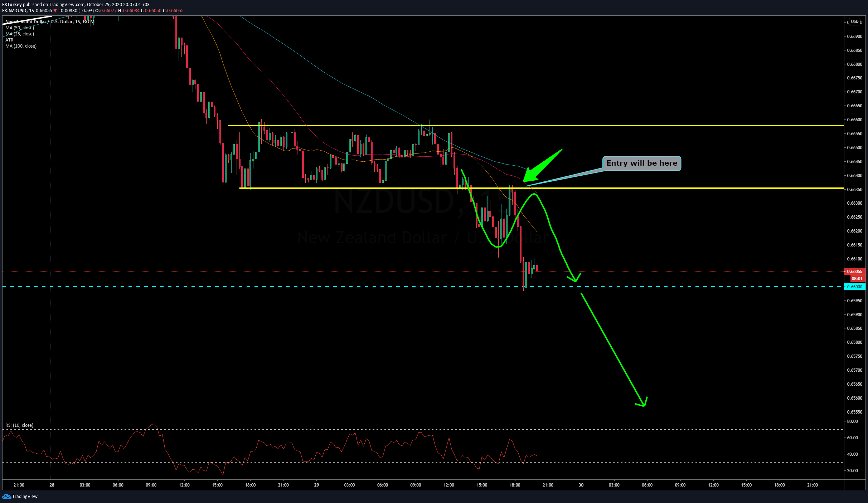
Task: Click the −0.00330 (−0.5%) change value
Action: pos(76,11)
